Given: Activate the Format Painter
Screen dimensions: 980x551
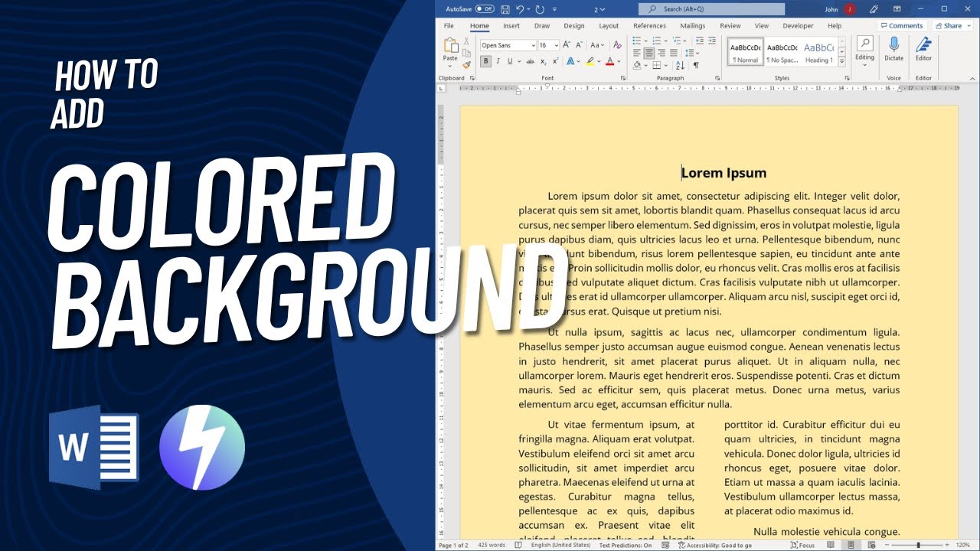Looking at the screenshot, I should [x=467, y=65].
